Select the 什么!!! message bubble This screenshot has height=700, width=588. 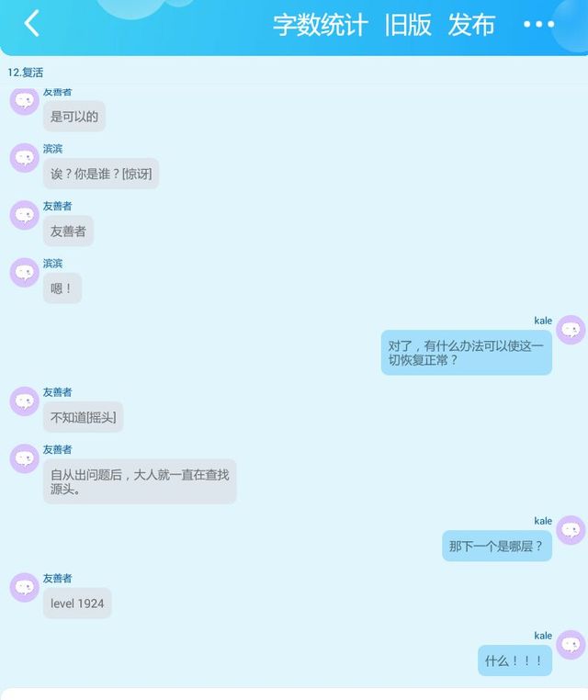point(514,660)
